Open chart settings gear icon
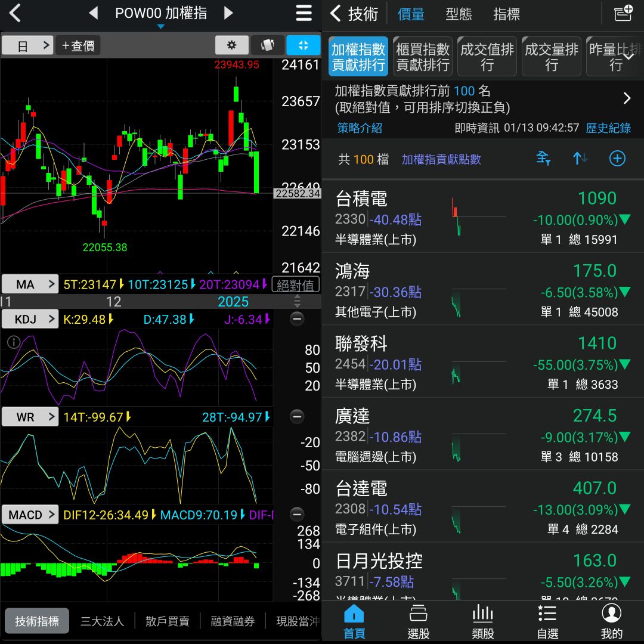644x644 pixels. click(231, 45)
